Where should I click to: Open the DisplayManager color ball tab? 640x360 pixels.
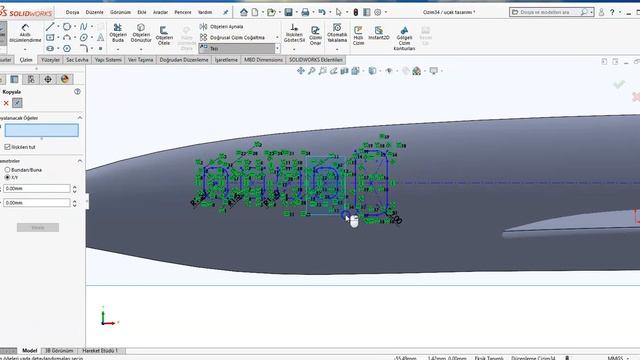(x=64, y=79)
